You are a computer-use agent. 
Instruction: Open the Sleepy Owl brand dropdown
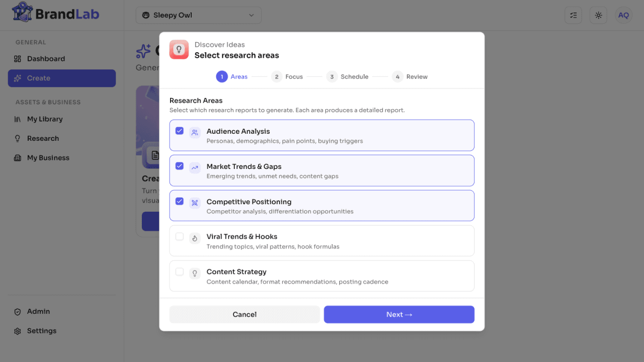(x=199, y=15)
